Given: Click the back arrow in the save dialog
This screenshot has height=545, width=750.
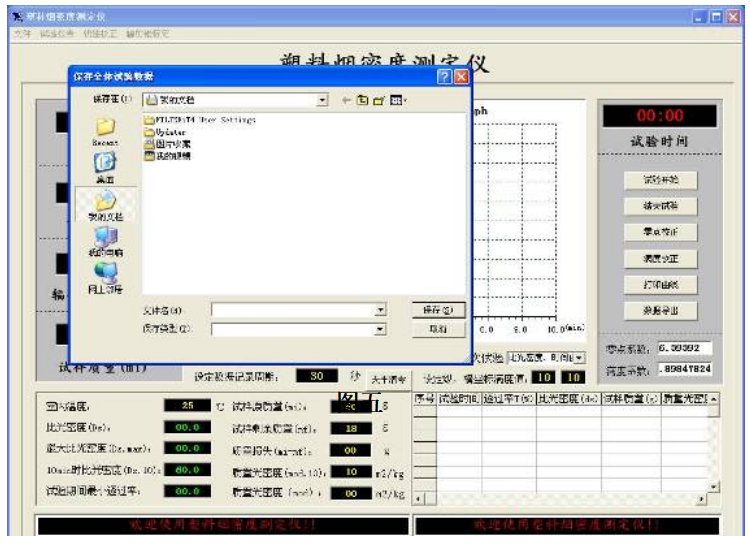Looking at the screenshot, I should (x=346, y=100).
